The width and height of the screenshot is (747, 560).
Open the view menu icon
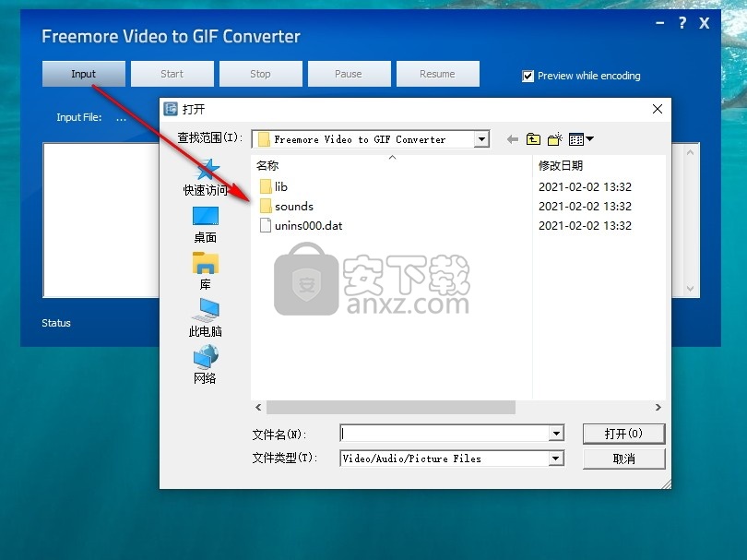[581, 139]
